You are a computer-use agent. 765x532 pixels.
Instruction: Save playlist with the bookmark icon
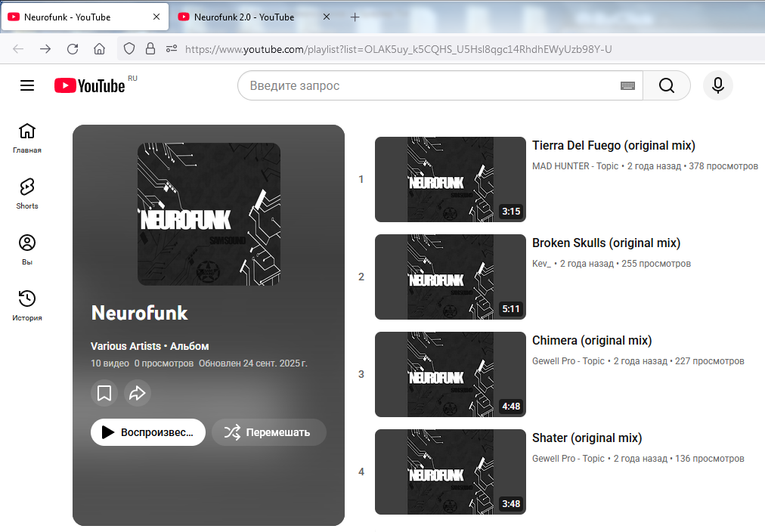point(104,393)
